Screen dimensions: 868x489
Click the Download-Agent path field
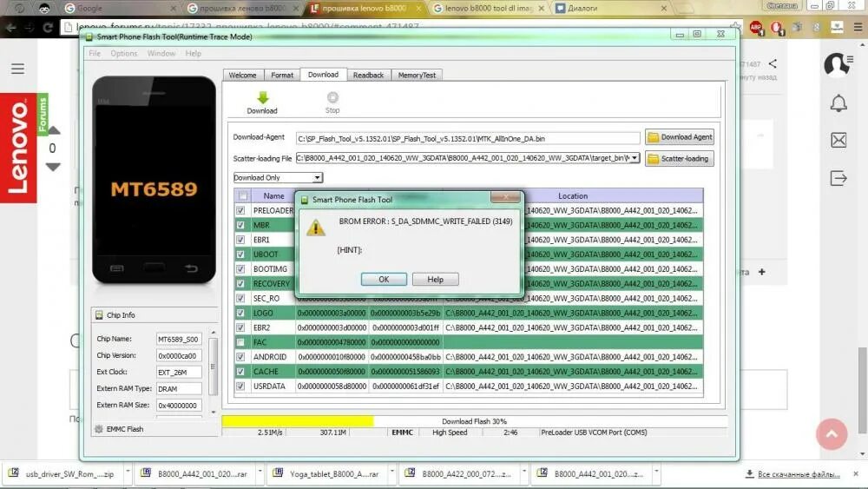pyautogui.click(x=468, y=138)
